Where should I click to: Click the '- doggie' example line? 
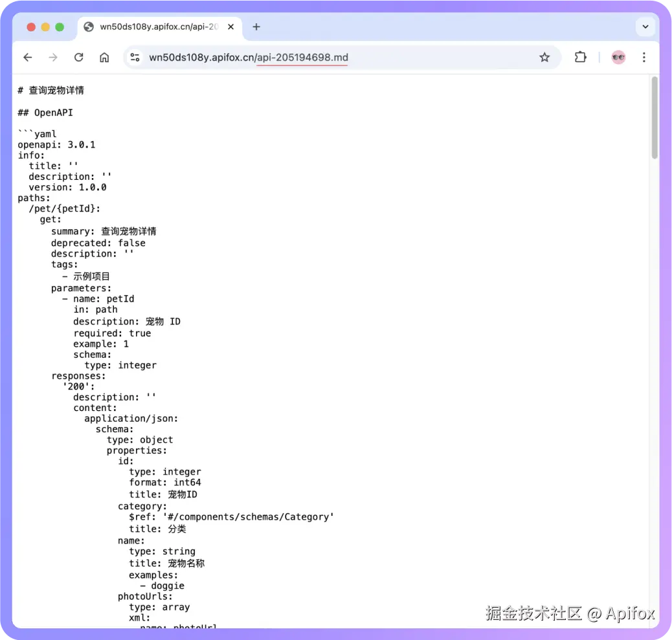point(162,586)
